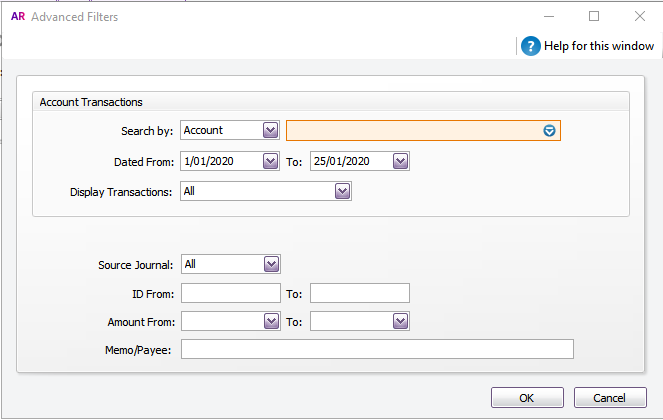The image size is (663, 420).
Task: Open the date To 25/01/2020 dropdown
Action: pos(400,161)
